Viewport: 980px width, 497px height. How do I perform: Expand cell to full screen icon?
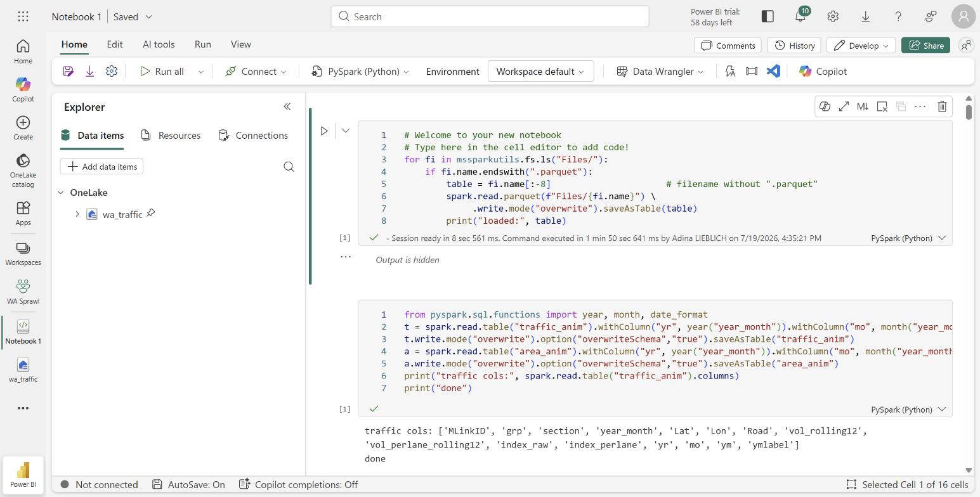click(x=844, y=106)
